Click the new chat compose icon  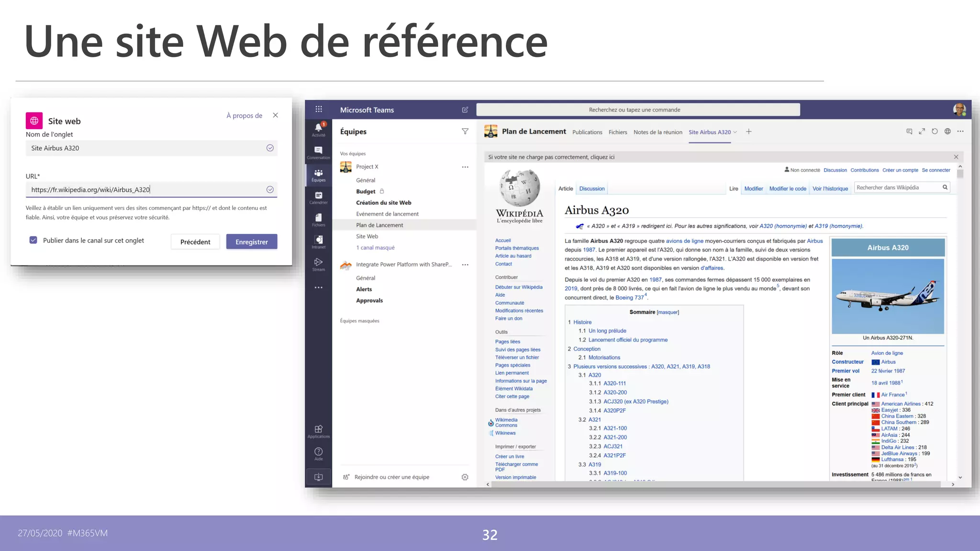(465, 110)
